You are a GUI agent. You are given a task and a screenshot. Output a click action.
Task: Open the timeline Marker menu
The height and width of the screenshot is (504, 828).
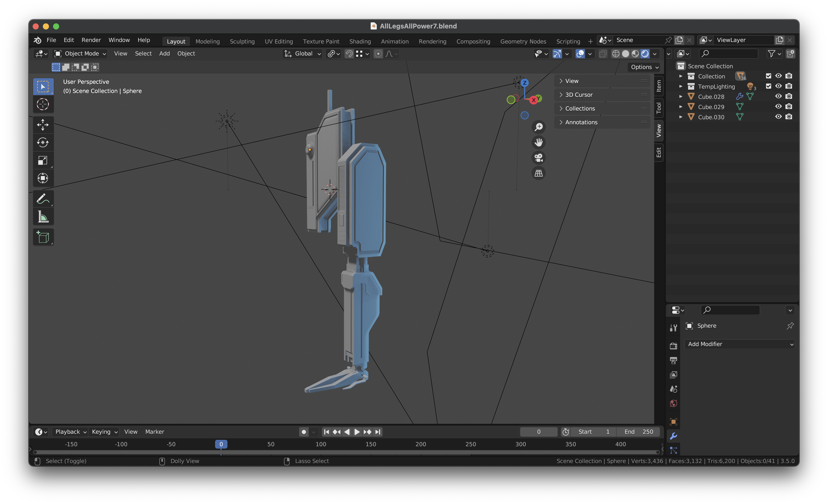[x=155, y=432]
